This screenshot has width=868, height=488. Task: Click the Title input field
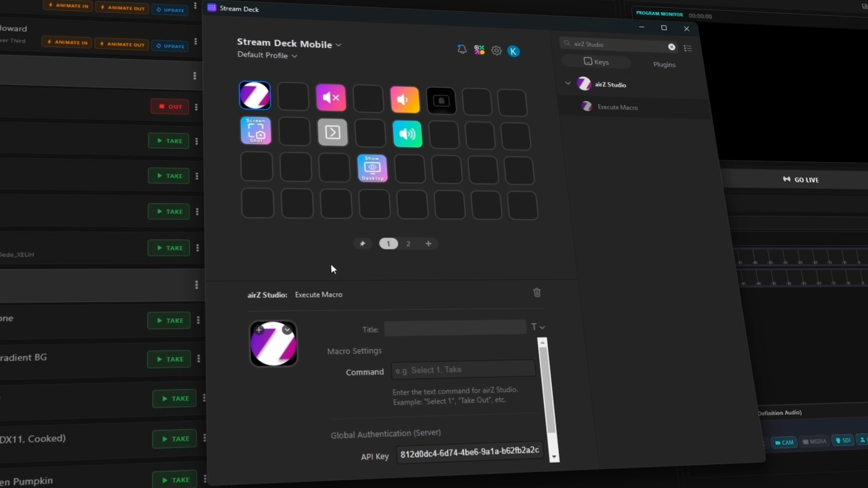(x=455, y=328)
